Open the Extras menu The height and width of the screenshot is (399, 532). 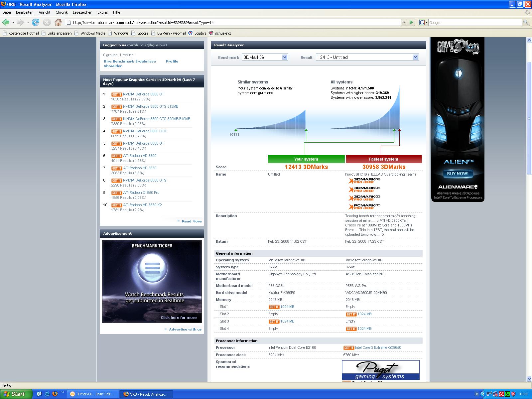click(102, 12)
